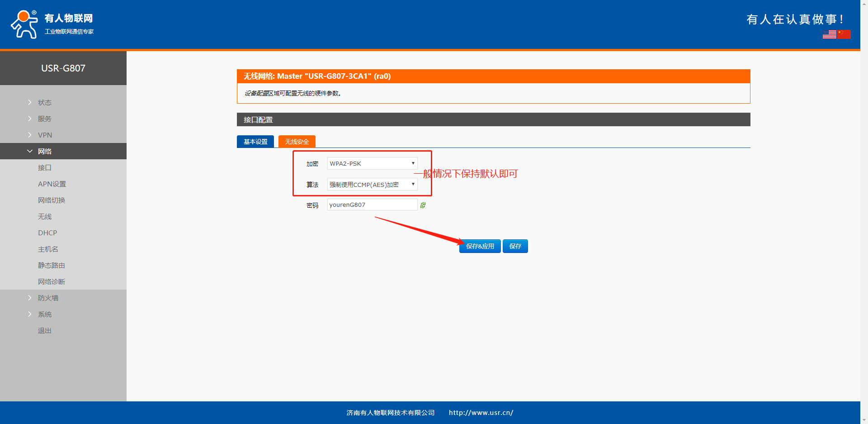The height and width of the screenshot is (424, 868).
Task: Click the 保存 button
Action: tap(515, 246)
